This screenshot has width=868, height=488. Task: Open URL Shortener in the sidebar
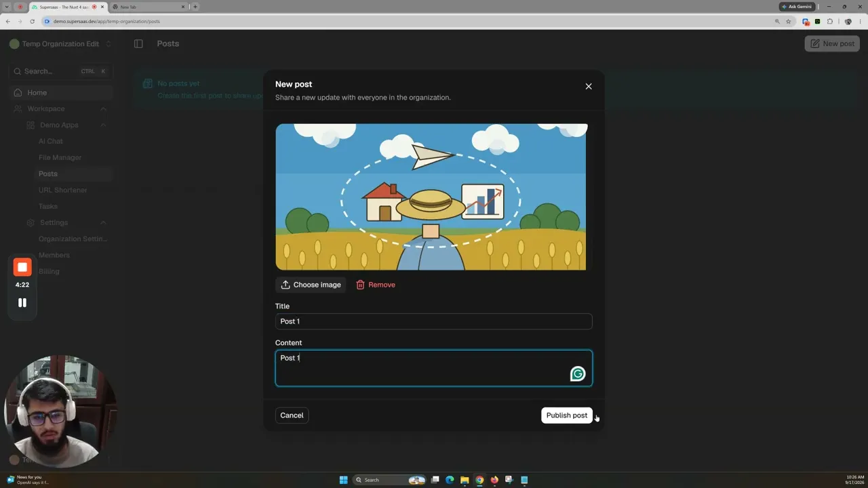point(63,190)
